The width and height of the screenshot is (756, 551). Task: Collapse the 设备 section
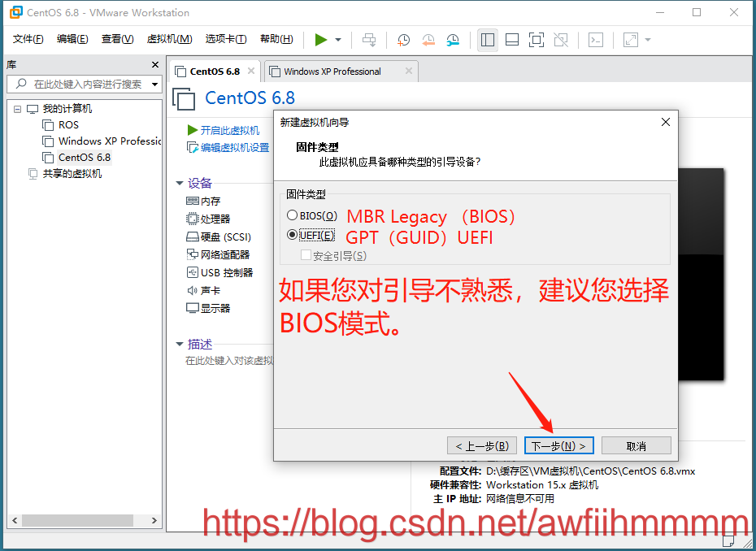(180, 183)
